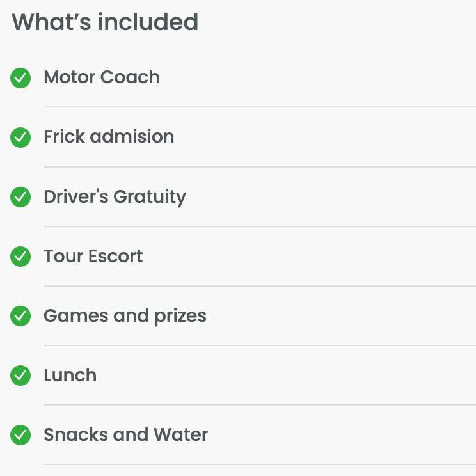Click the Driver's Gratuity text
This screenshot has width=476, height=476.
click(115, 197)
